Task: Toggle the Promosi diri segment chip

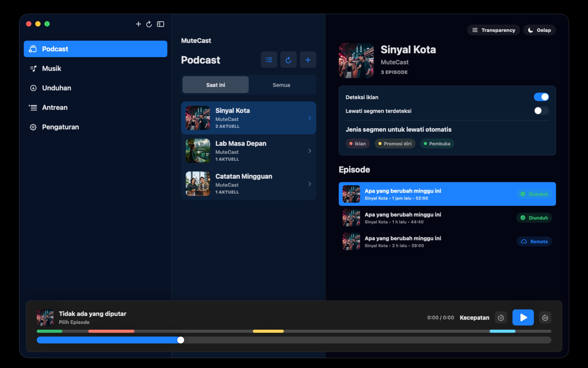Action: (x=395, y=144)
